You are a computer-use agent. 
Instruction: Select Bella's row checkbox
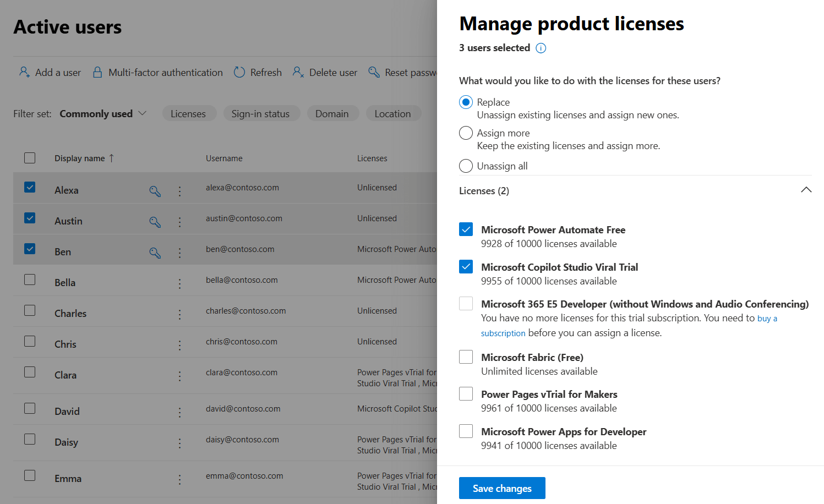tap(30, 279)
